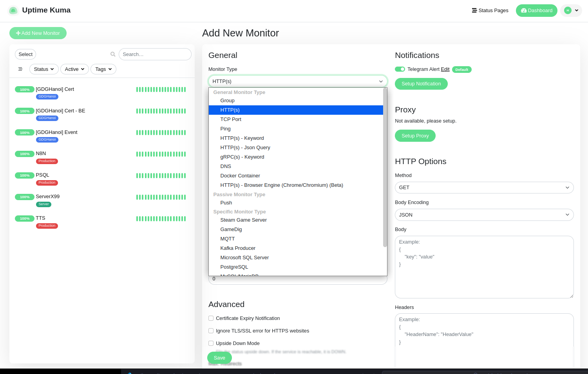Select HTTP(s) - Json Query monitor type

coord(296,148)
